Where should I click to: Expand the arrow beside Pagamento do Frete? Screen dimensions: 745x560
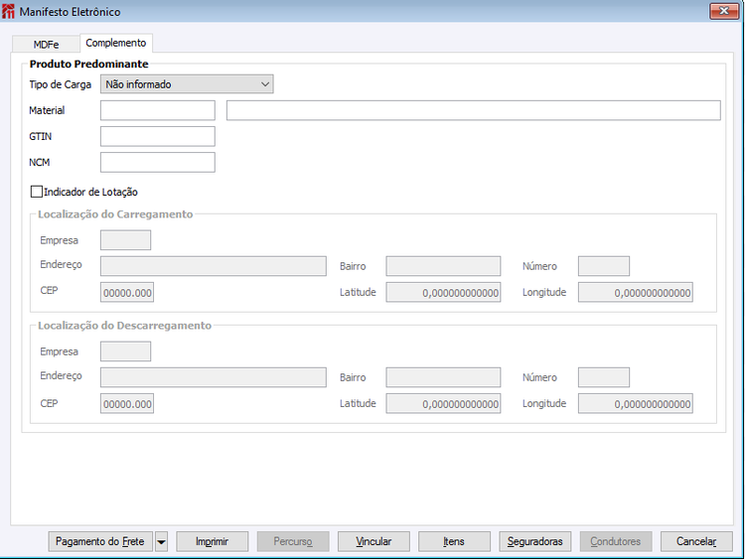[x=161, y=541]
